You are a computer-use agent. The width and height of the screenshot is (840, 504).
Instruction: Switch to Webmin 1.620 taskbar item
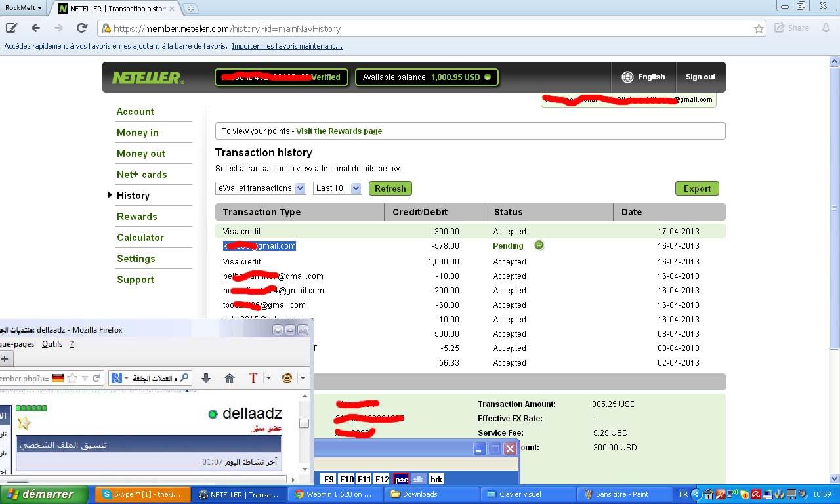point(336,494)
